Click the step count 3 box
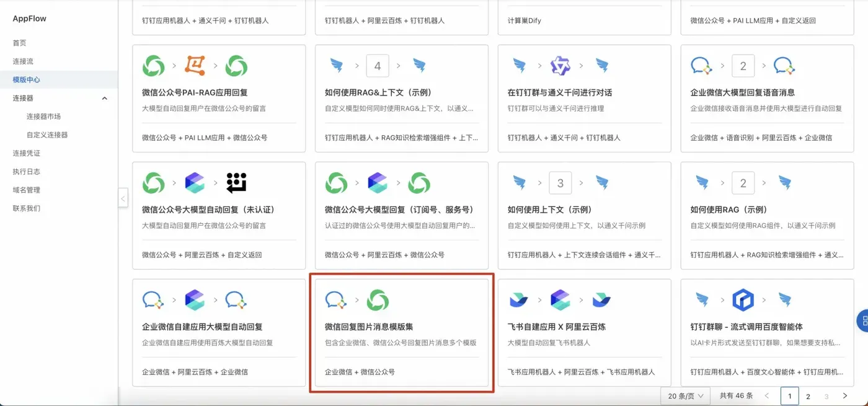868x406 pixels. (x=560, y=183)
